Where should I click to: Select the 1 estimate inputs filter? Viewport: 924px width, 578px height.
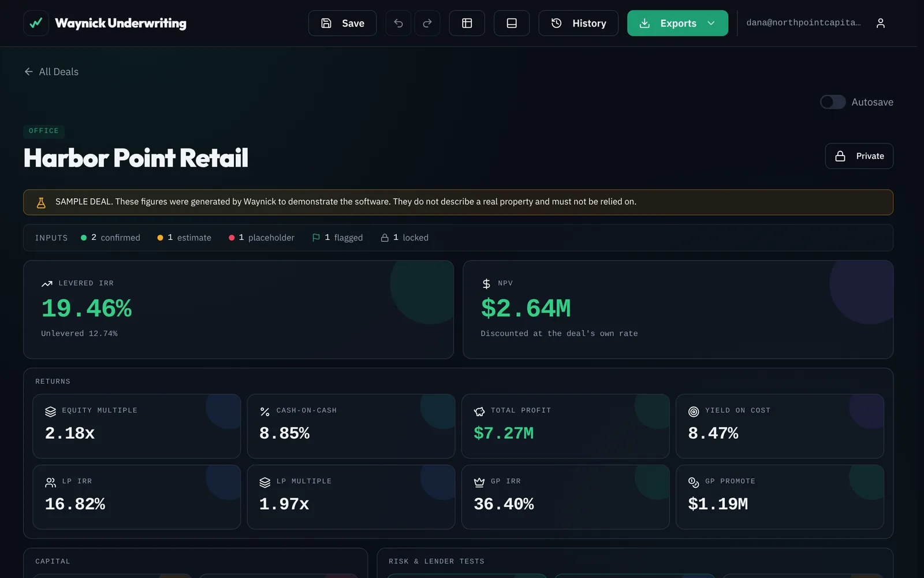click(184, 238)
